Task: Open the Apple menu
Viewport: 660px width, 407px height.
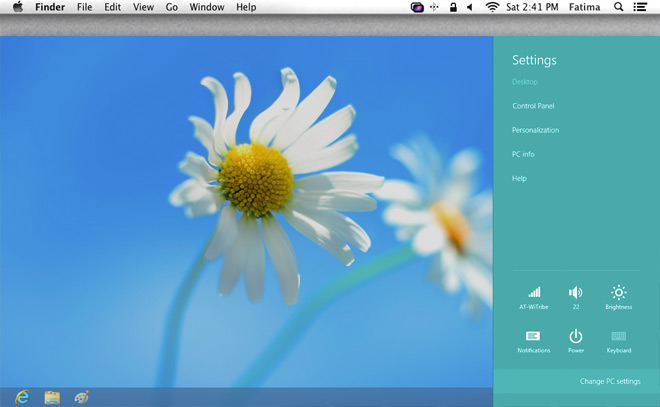Action: tap(17, 7)
